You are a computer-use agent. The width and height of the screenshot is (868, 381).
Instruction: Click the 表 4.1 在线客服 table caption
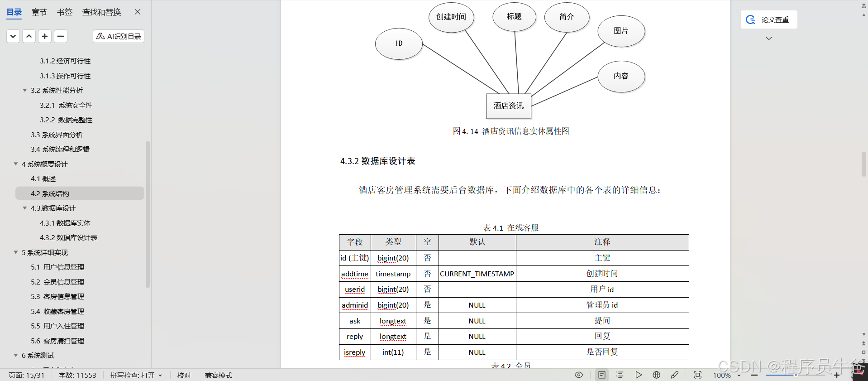pos(511,227)
